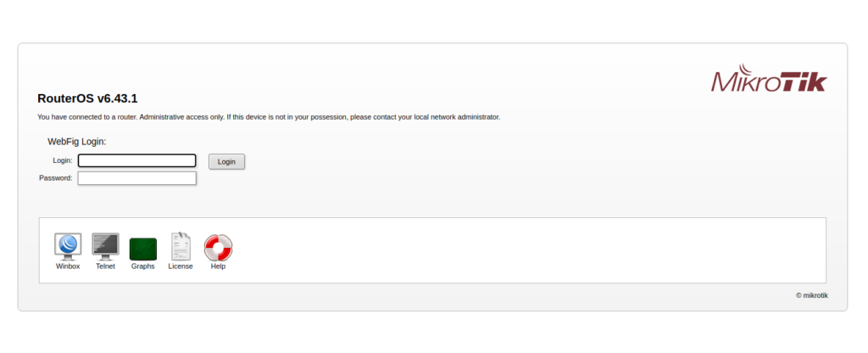Screen dimensions: 868x353
Task: Click the Help text label
Action: [x=218, y=266]
